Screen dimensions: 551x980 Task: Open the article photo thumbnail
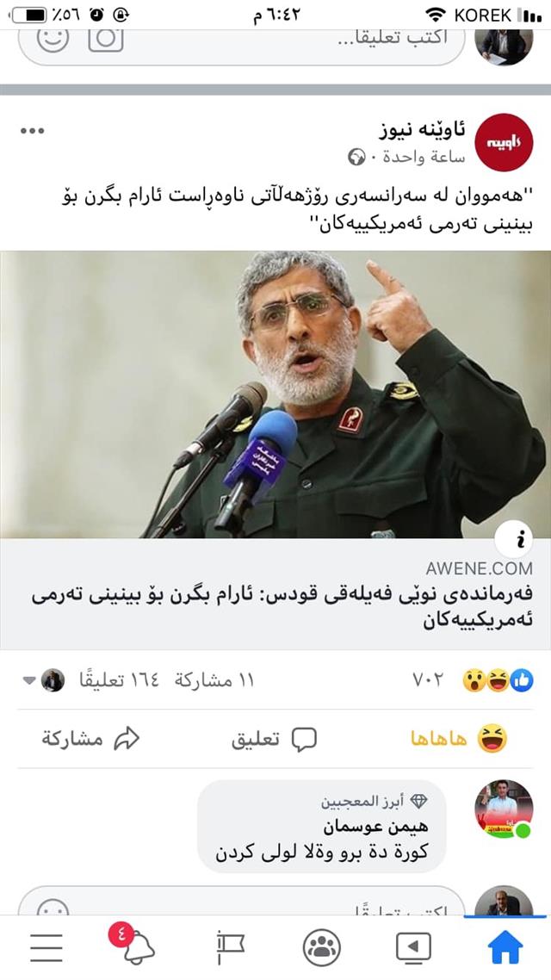[275, 394]
